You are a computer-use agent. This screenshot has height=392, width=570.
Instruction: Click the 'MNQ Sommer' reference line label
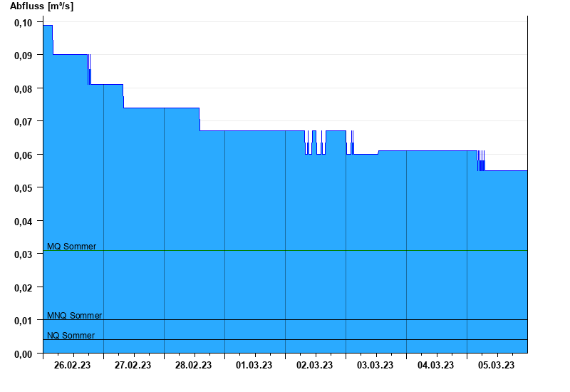tap(75, 315)
